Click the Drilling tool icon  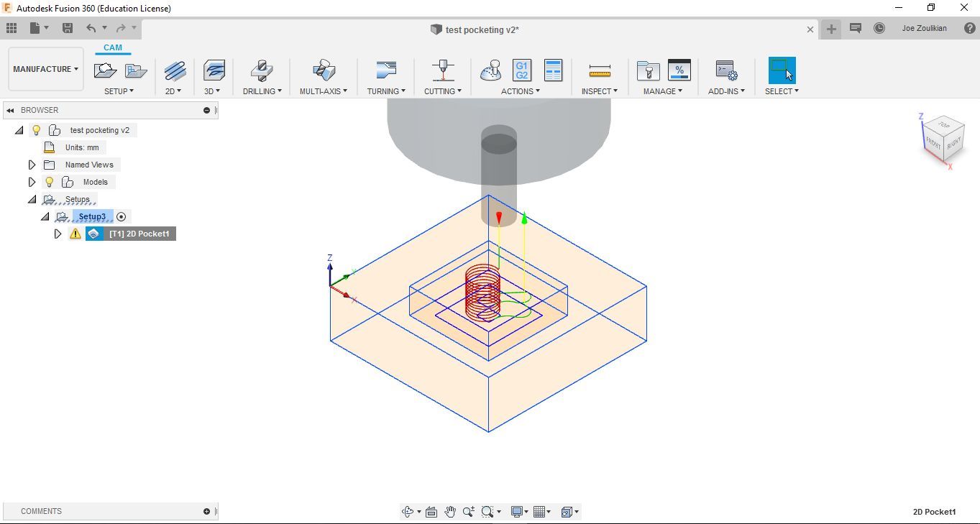[262, 70]
